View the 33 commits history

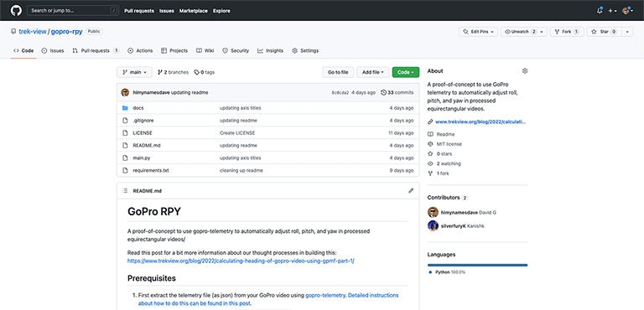click(x=397, y=93)
